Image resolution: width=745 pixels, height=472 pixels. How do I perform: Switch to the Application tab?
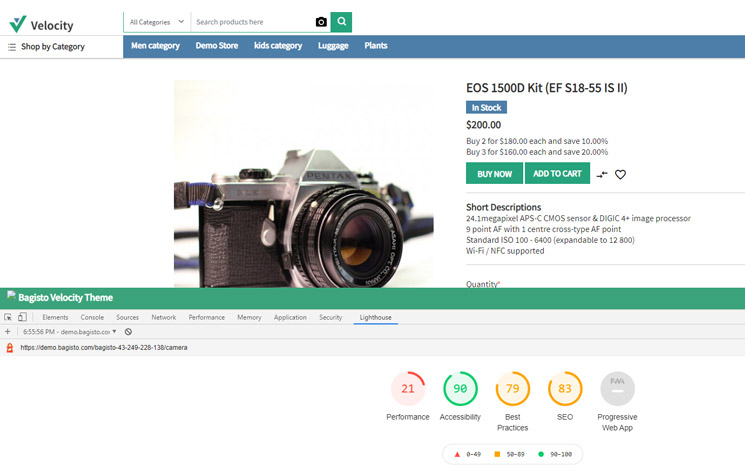tap(290, 317)
